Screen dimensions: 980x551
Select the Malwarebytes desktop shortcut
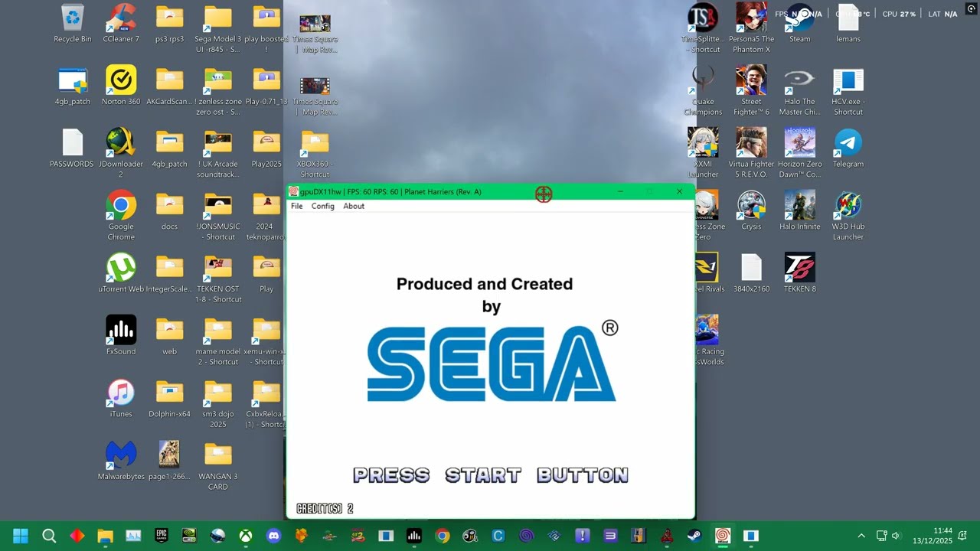coord(121,461)
